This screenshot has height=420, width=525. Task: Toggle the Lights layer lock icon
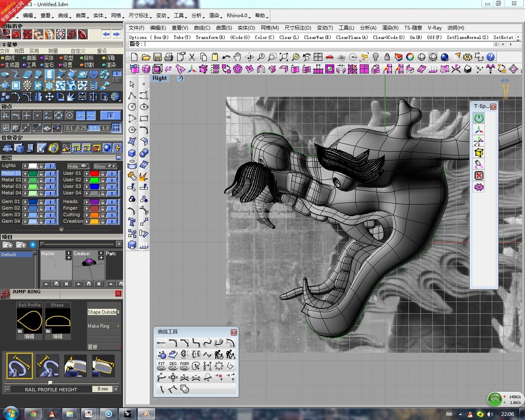[42, 166]
